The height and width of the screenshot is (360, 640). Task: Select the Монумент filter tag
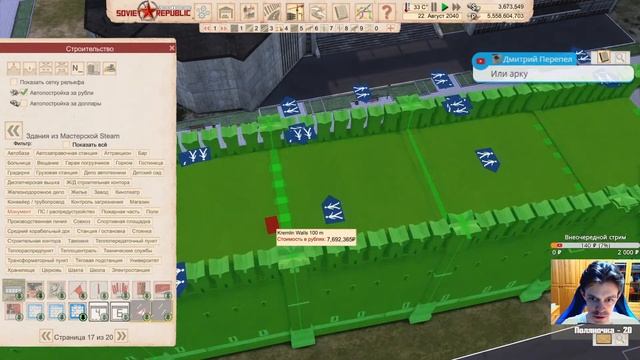click(x=19, y=211)
